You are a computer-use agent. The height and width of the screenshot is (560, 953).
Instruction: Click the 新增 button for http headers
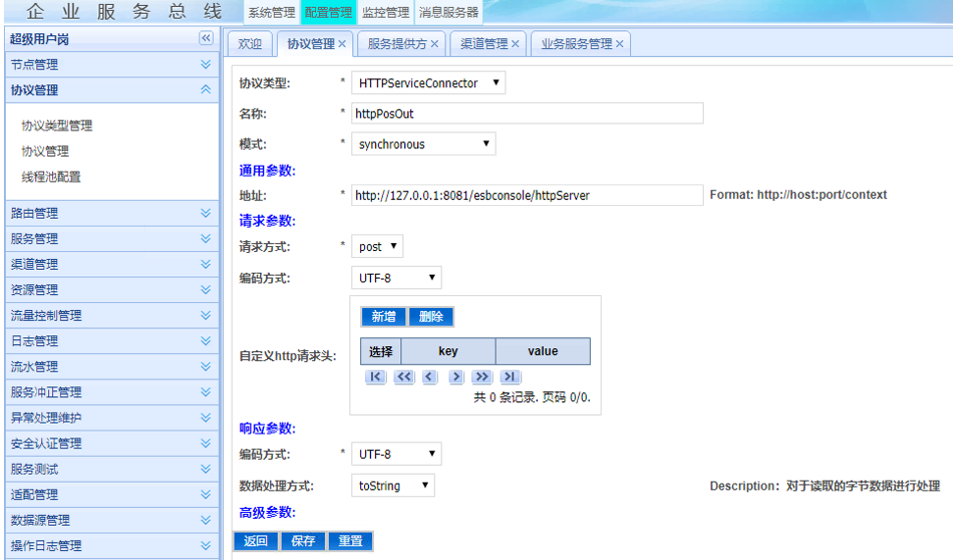384,317
